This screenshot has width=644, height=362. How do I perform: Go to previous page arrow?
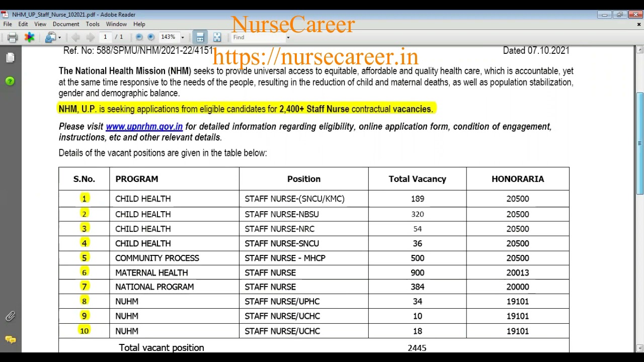76,37
